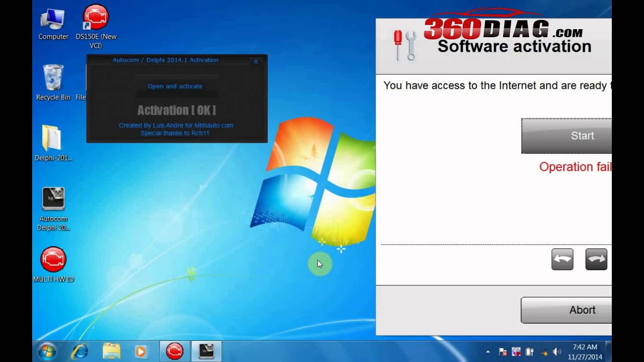Click the Special thanks to Rch11 text
This screenshot has width=644, height=362.
[x=175, y=133]
